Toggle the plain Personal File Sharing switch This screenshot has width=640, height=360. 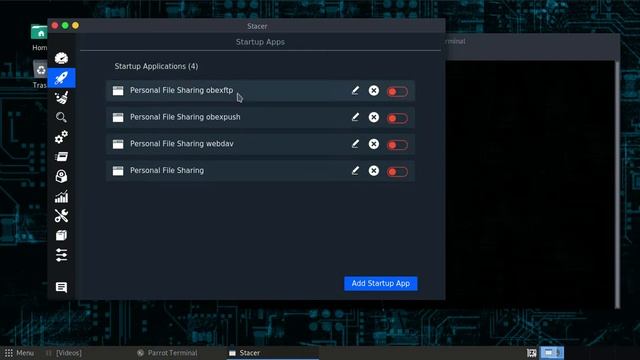(397, 172)
